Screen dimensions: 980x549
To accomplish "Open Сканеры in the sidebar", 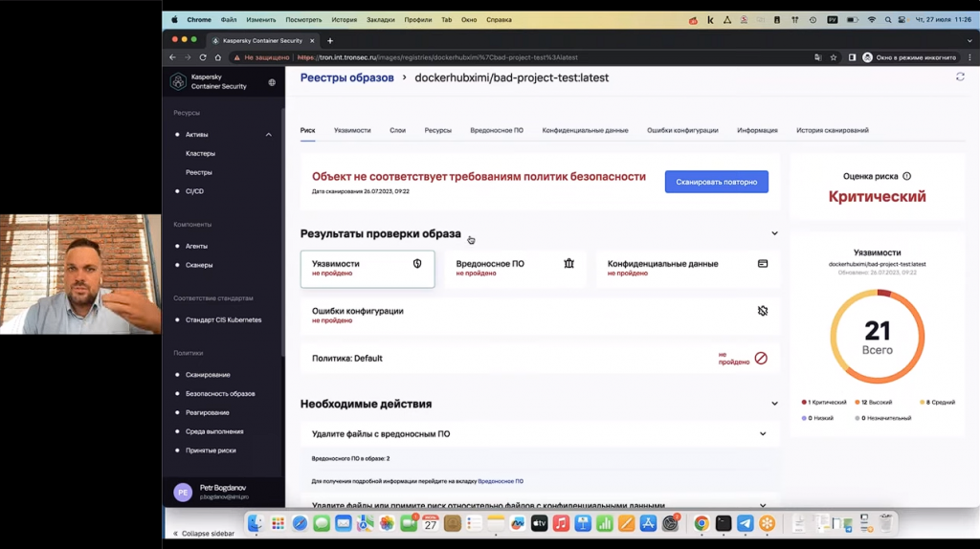I will point(199,265).
